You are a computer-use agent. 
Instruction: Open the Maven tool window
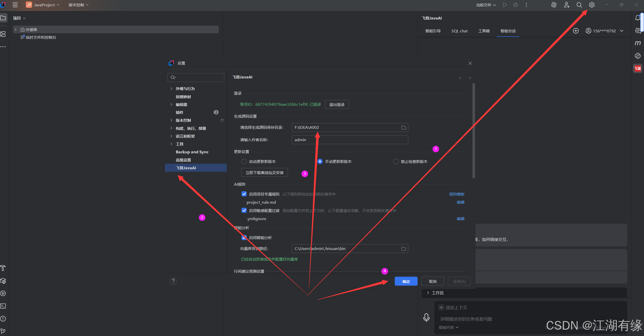638,43
